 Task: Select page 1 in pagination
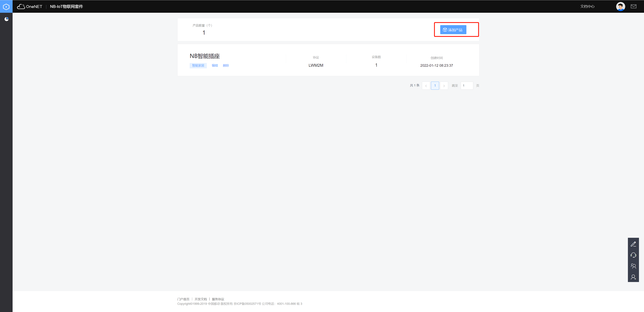(x=435, y=86)
